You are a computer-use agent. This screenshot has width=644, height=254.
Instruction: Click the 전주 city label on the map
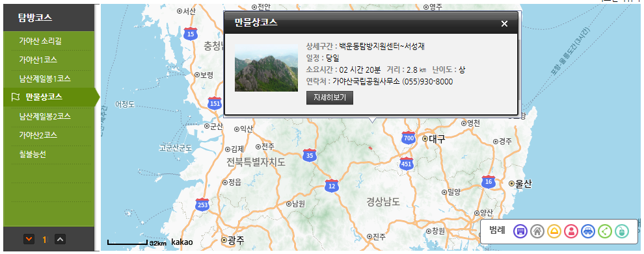[268, 147]
